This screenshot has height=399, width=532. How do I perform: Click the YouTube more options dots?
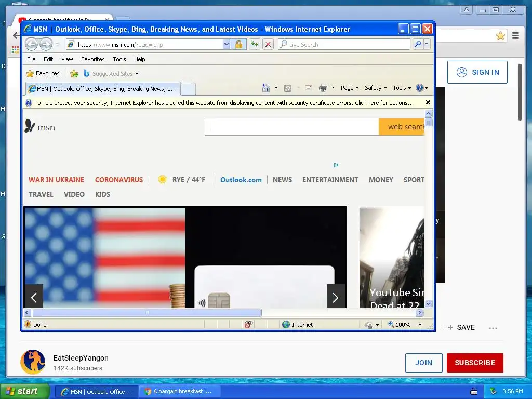[493, 328]
